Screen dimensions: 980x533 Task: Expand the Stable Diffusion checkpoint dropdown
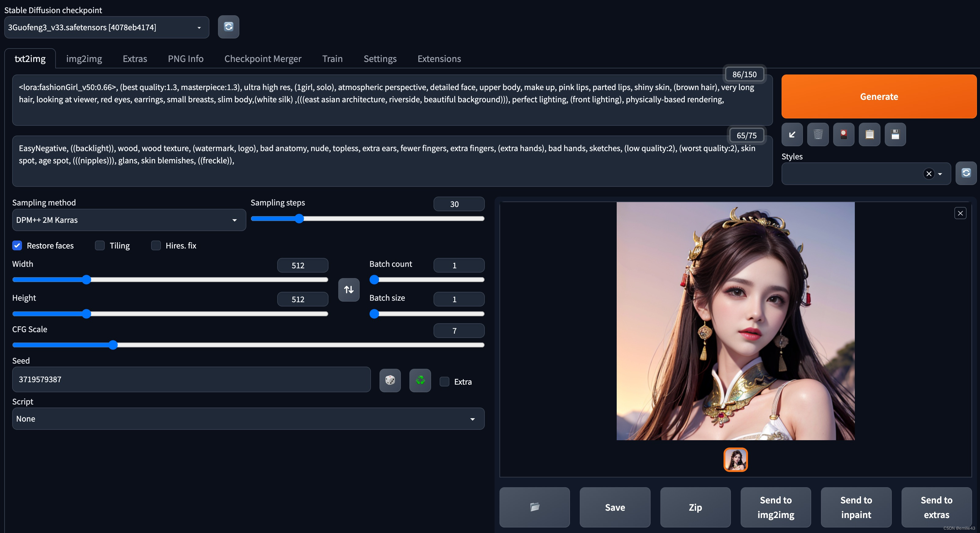click(x=107, y=27)
